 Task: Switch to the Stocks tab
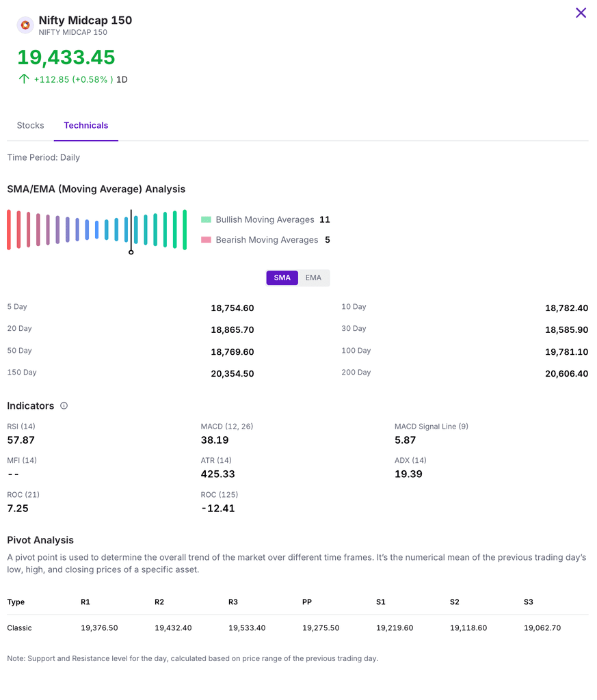[x=30, y=126]
